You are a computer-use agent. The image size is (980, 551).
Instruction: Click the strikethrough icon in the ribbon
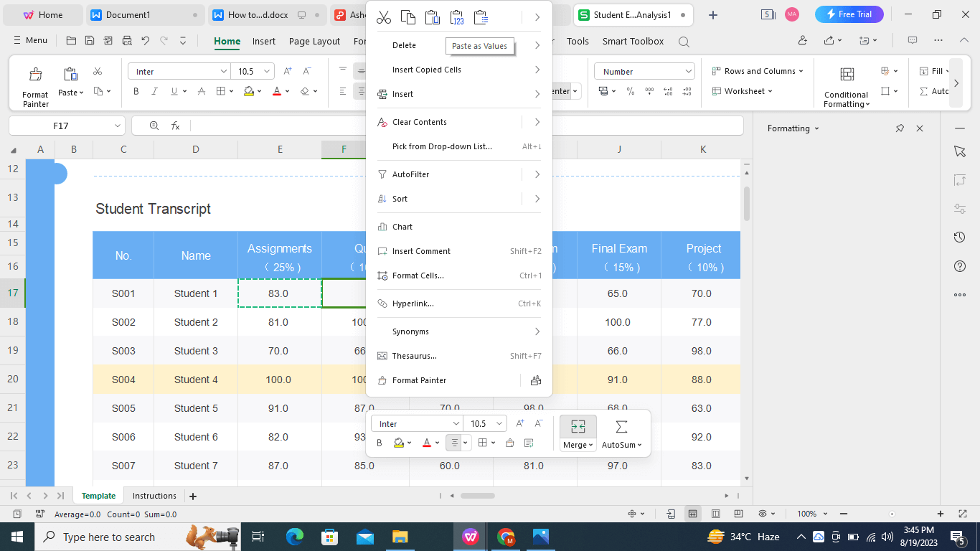pyautogui.click(x=202, y=91)
